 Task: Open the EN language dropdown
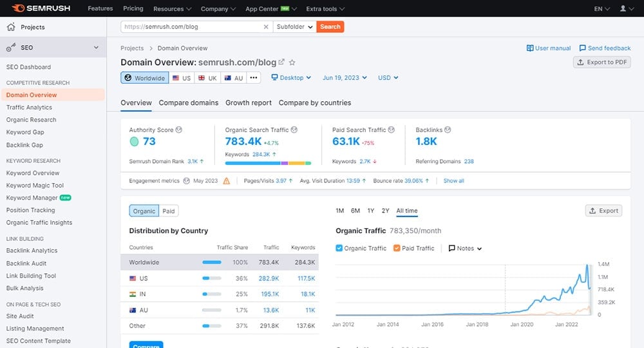point(601,8)
